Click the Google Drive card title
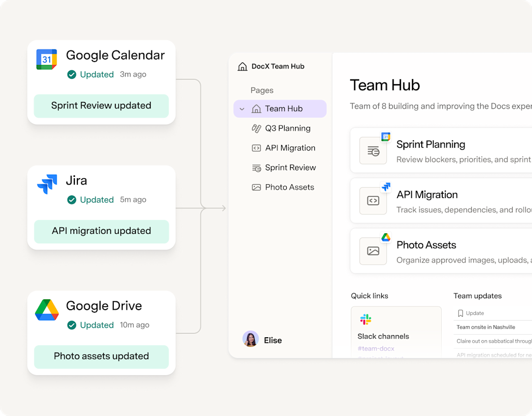 (104, 306)
